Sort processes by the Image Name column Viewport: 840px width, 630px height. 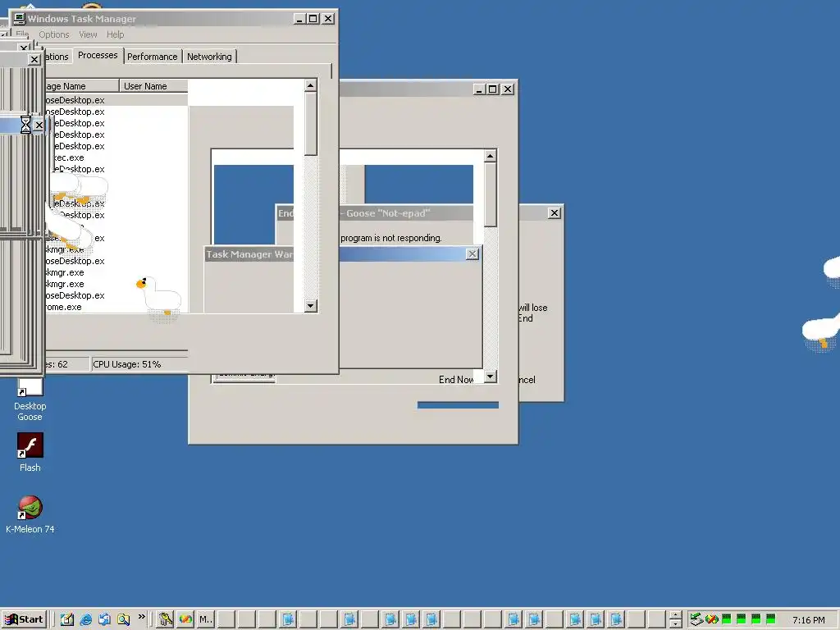click(x=81, y=85)
